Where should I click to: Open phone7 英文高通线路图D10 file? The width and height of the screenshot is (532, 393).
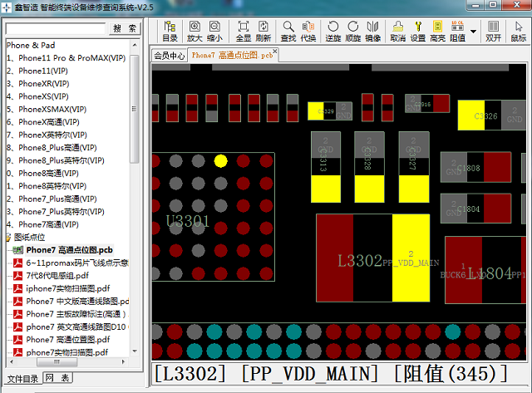click(76, 327)
